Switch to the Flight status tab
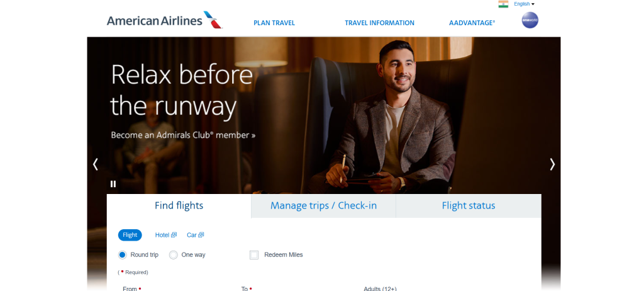The height and width of the screenshot is (291, 644). [x=469, y=206]
